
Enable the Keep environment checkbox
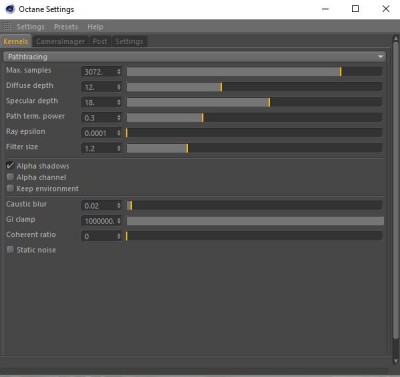click(x=10, y=188)
